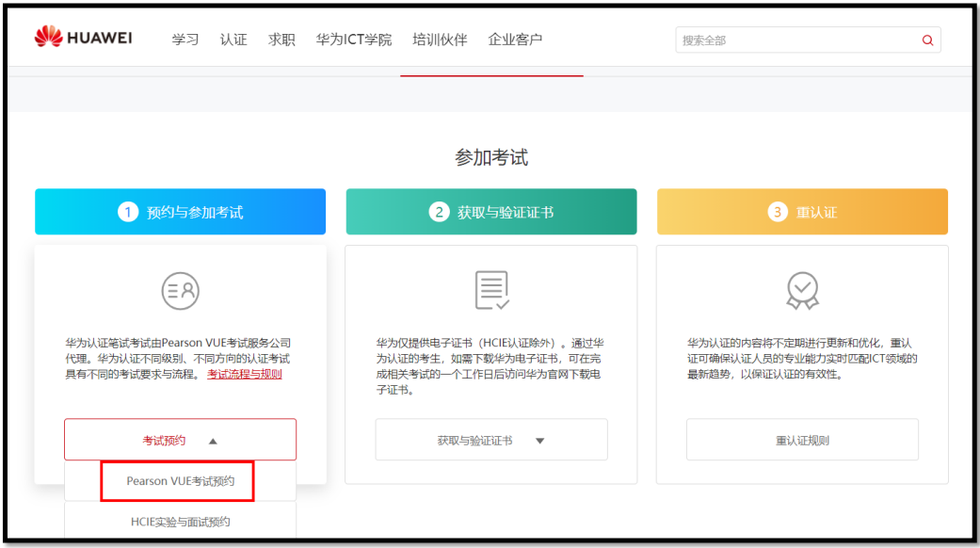Screen dimensions: 980x548
Task: Click the recertification description paragraph
Action: pos(802,359)
